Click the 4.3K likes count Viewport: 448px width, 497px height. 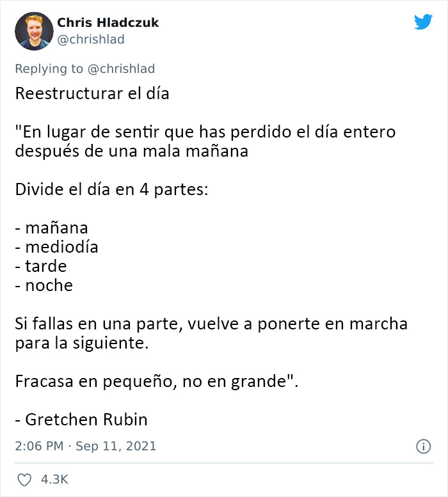tap(54, 480)
